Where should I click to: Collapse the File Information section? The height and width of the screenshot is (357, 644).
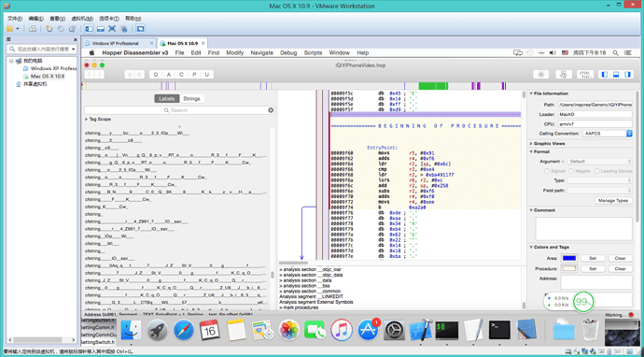531,93
